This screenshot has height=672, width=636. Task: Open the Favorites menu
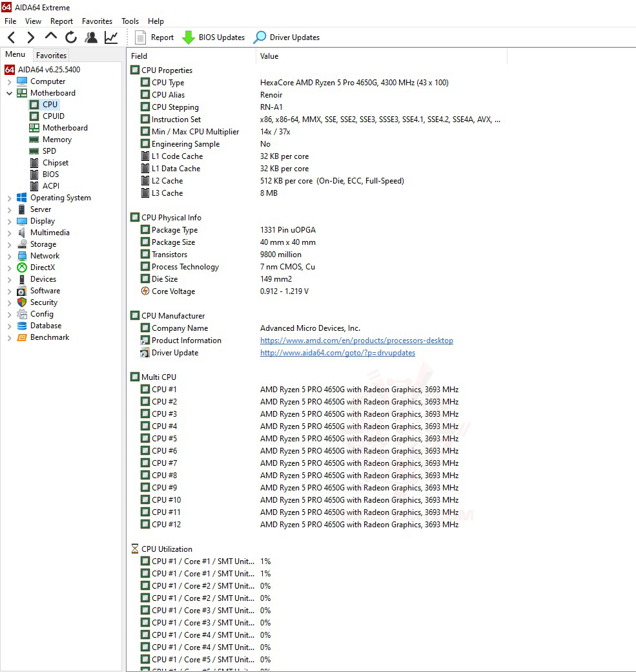click(x=97, y=21)
